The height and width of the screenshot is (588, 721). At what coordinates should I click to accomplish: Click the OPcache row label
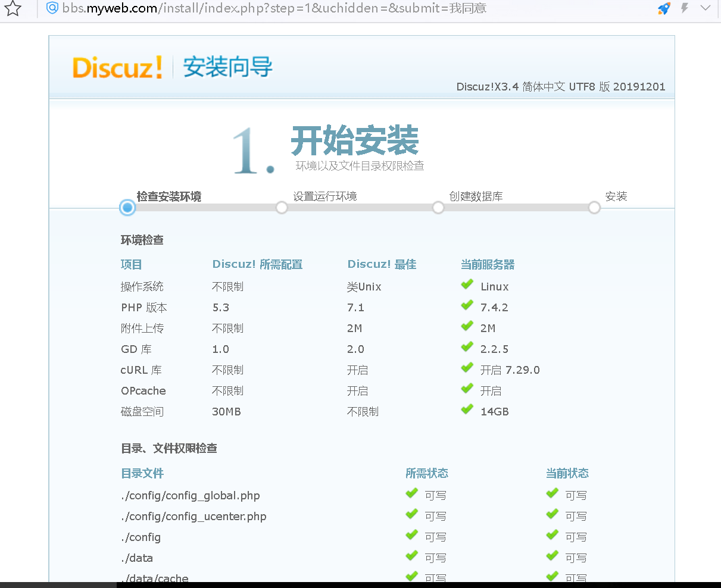[x=143, y=391]
